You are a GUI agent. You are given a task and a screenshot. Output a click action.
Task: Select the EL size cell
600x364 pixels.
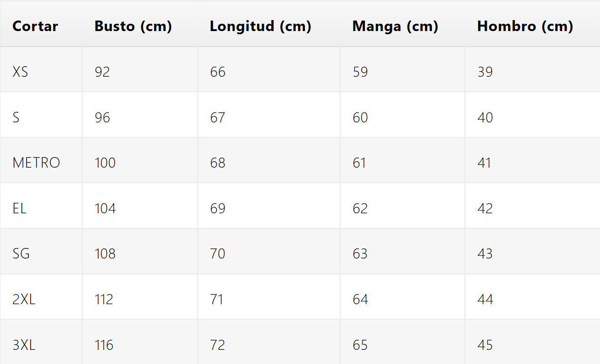[20, 209]
